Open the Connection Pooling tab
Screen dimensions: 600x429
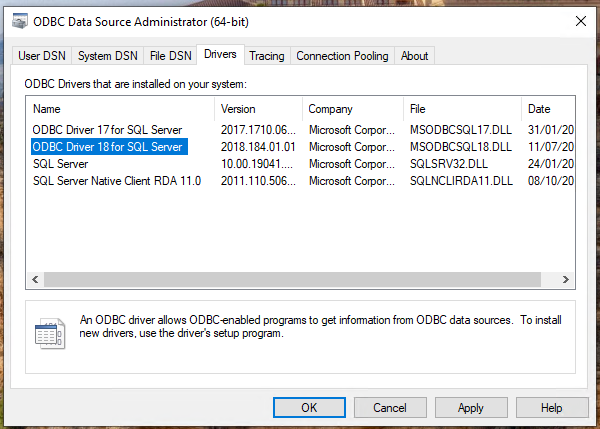342,56
